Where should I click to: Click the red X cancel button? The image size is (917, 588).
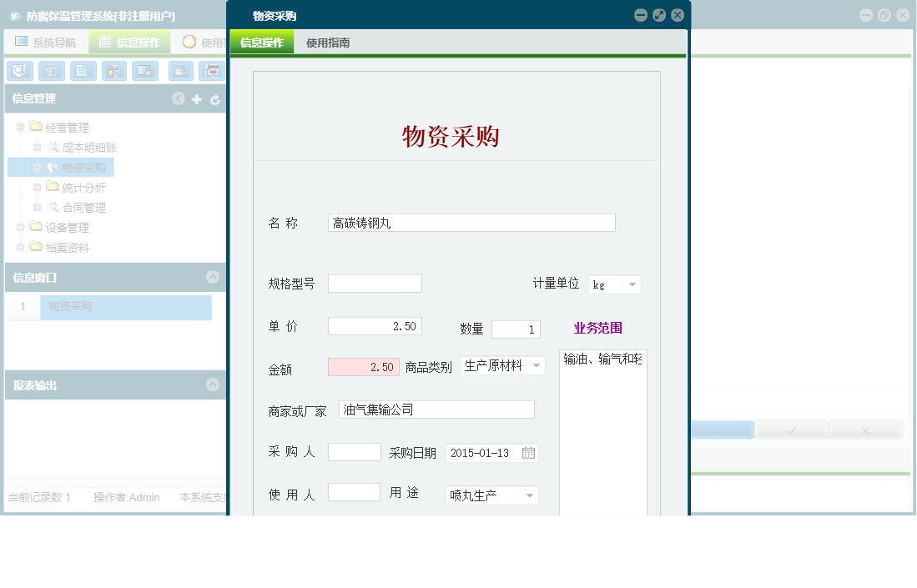[x=865, y=430]
